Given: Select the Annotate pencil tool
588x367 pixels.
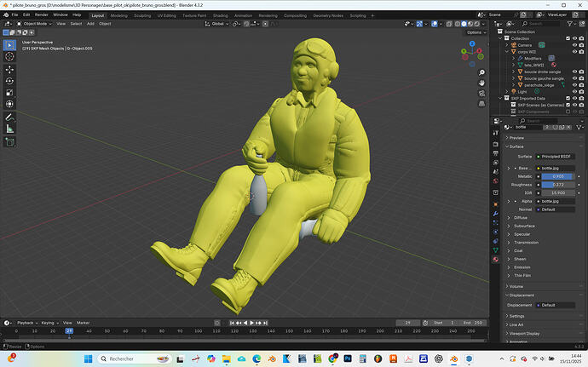Looking at the screenshot, I should (9, 117).
